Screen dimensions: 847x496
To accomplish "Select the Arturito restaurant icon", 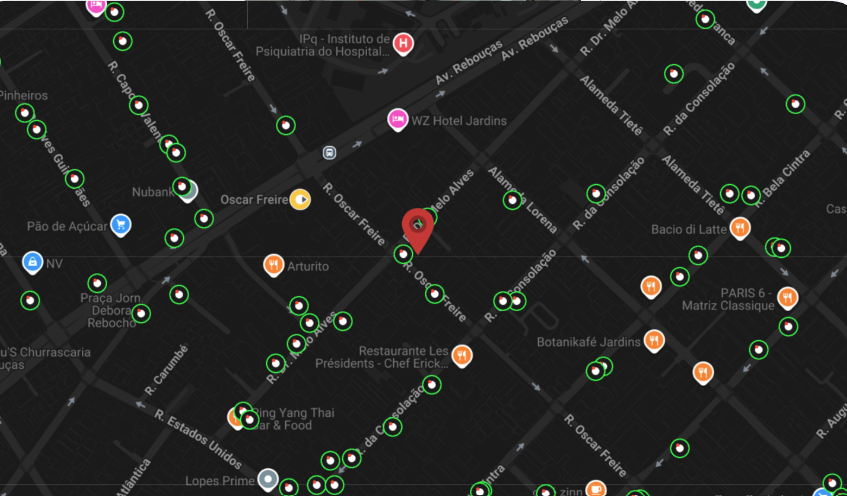I will (274, 265).
